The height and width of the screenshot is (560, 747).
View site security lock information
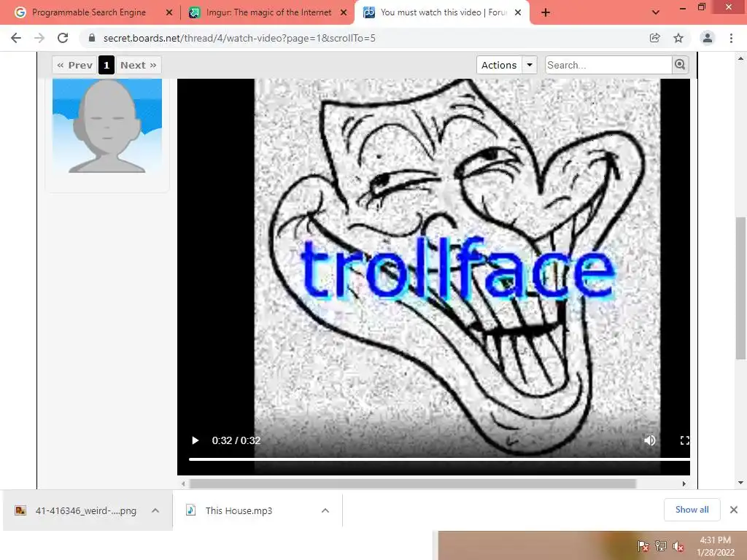tap(92, 38)
